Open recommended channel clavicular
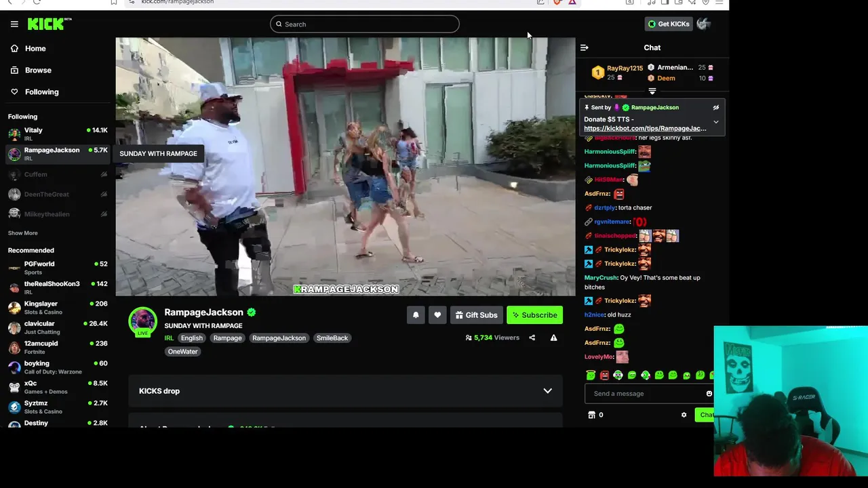This screenshot has height=488, width=868. [x=58, y=327]
